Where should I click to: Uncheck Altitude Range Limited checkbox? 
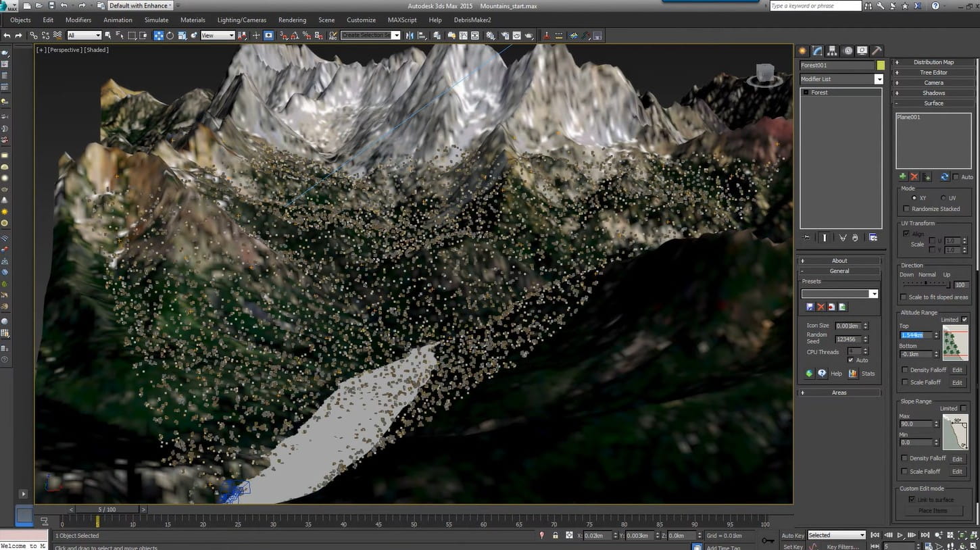pyautogui.click(x=964, y=320)
